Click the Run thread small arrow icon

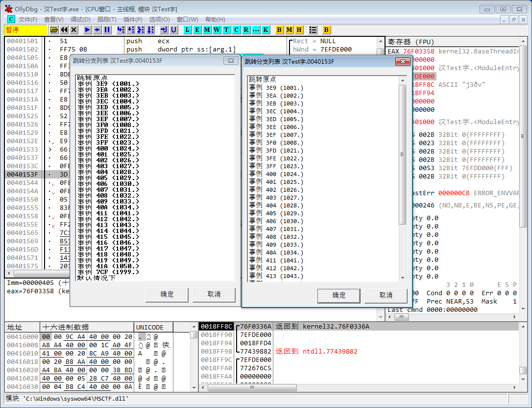tap(97, 30)
